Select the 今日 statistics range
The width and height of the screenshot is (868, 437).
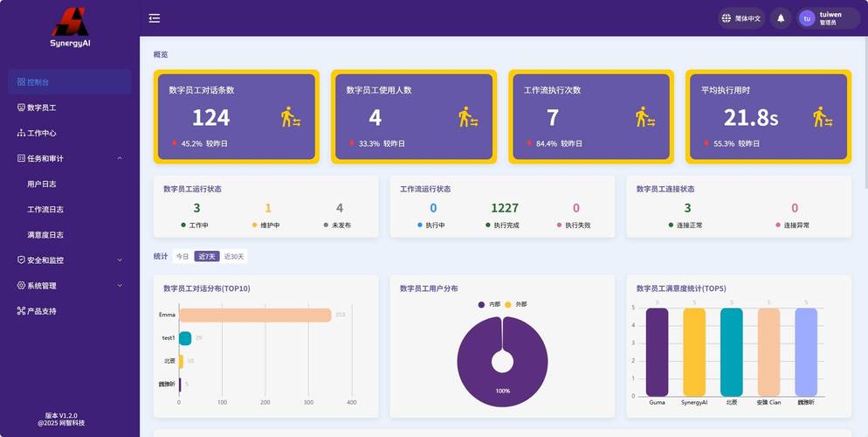pyautogui.click(x=182, y=256)
